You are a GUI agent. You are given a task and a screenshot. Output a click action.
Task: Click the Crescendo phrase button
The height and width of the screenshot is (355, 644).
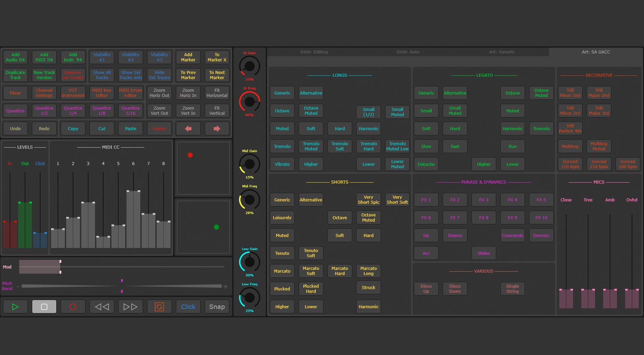pos(512,236)
